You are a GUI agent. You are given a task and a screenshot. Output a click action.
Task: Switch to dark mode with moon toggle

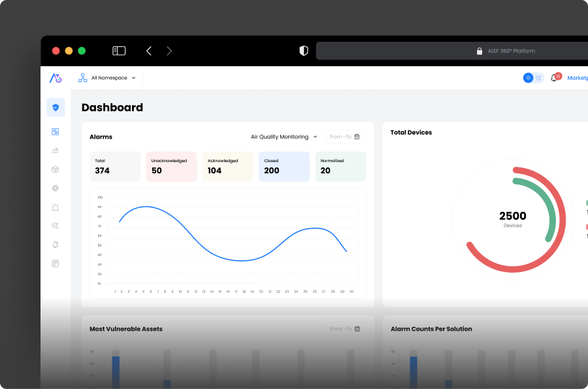click(539, 78)
